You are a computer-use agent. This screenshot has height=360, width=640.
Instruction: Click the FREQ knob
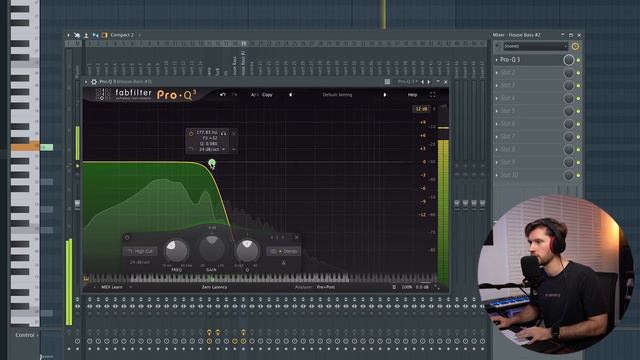click(176, 251)
